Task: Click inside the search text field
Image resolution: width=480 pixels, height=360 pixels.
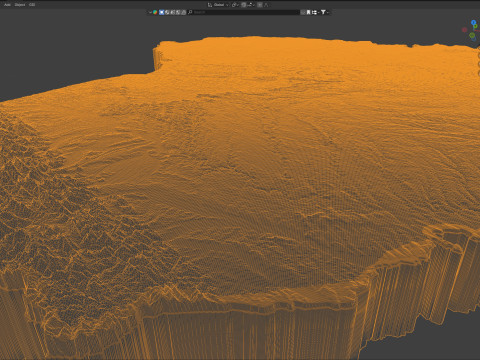Action: (x=245, y=12)
